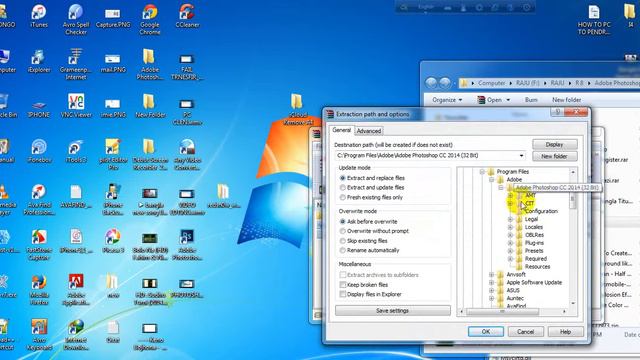Launch the Any Video Converter desktop shortcut
Image resolution: width=640 pixels, height=360 pixels.
tap(187, 154)
